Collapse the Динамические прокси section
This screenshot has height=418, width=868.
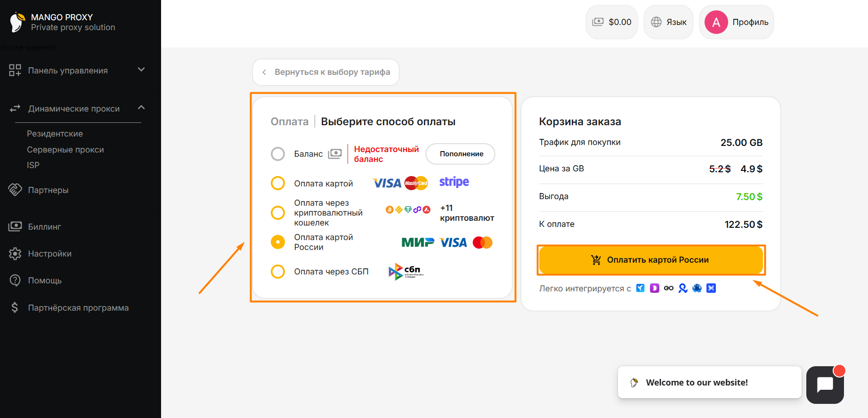(x=141, y=108)
